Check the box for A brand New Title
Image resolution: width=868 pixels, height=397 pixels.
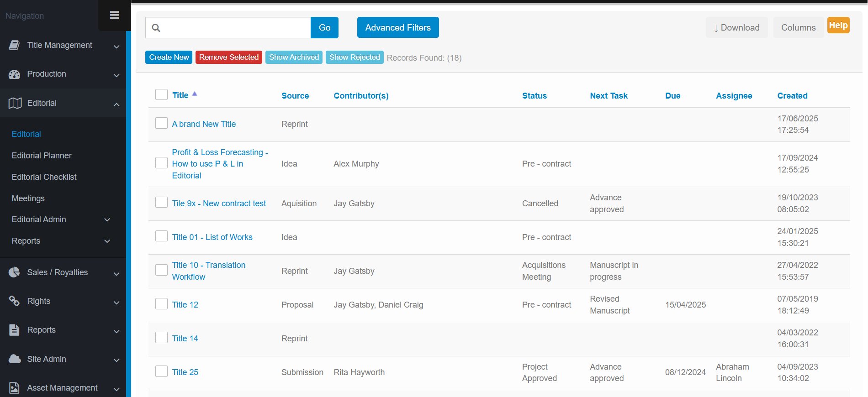tap(161, 123)
